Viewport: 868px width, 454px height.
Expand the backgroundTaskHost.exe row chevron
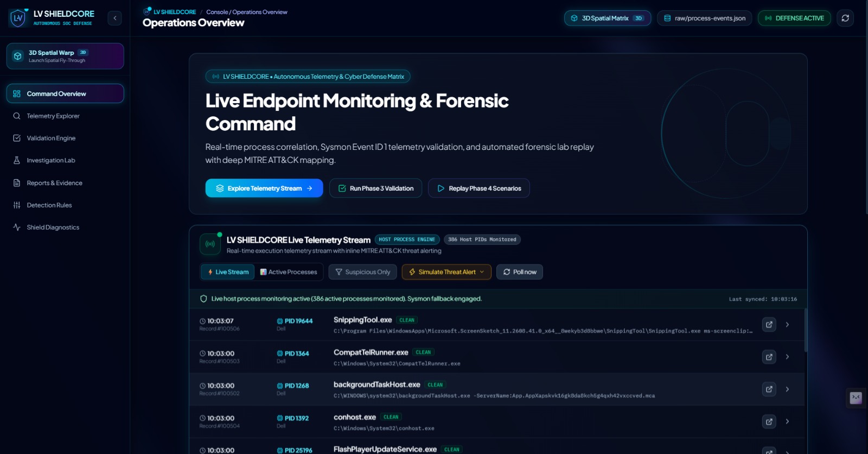[x=787, y=389]
